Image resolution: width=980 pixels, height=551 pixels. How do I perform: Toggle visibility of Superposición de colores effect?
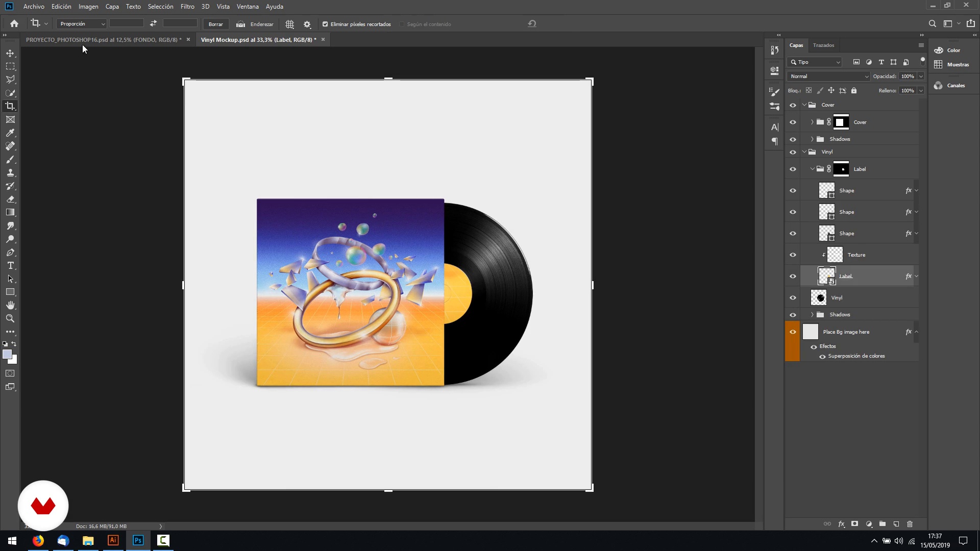pyautogui.click(x=822, y=357)
